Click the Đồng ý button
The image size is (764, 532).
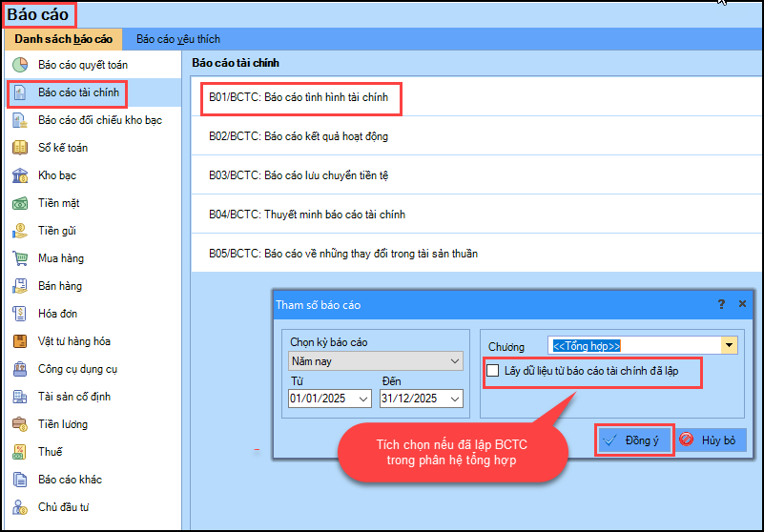633,440
